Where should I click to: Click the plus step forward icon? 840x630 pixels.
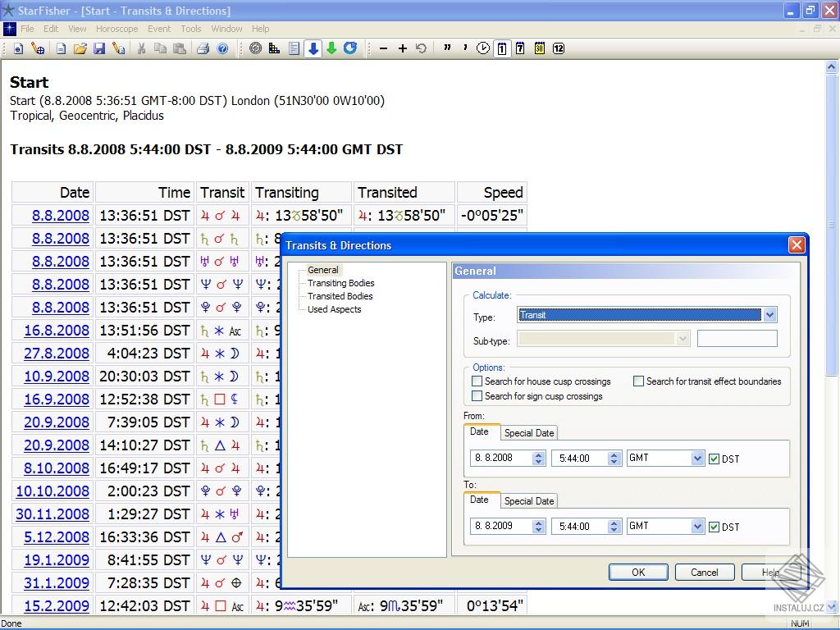[402, 48]
